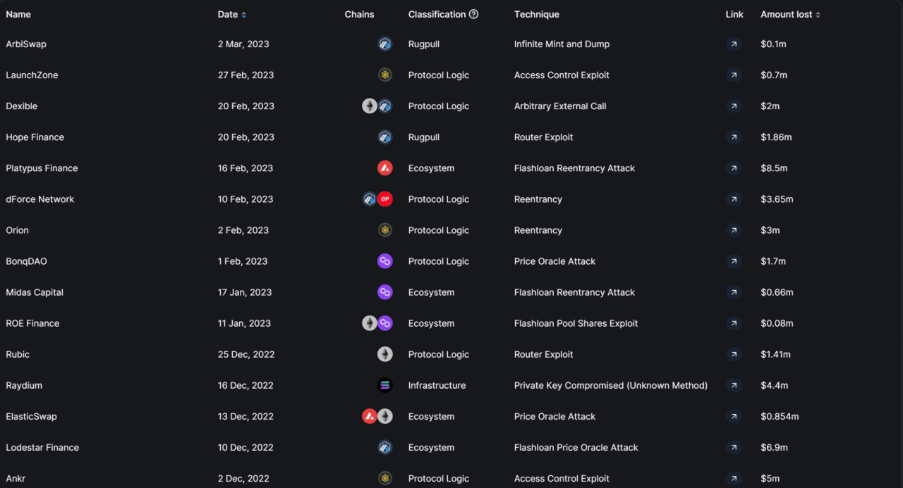Click the Rubic Ethereum chain icon
Screen dimensions: 903x488
(385, 354)
